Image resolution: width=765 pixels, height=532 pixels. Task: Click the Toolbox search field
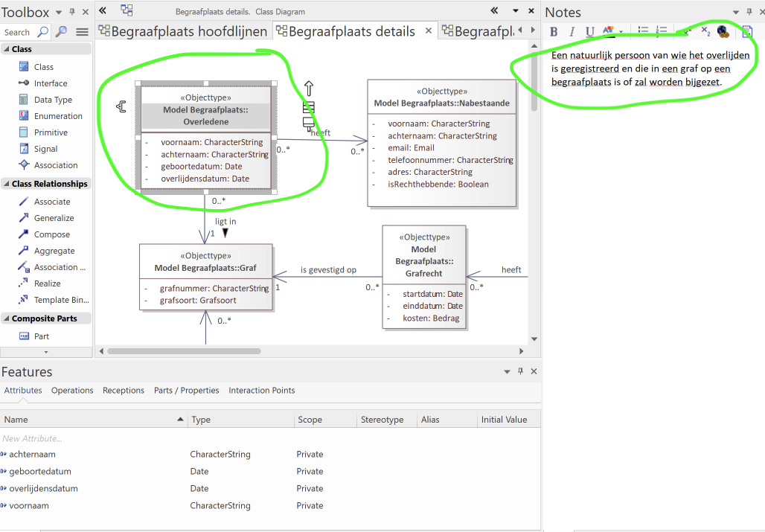pos(18,32)
